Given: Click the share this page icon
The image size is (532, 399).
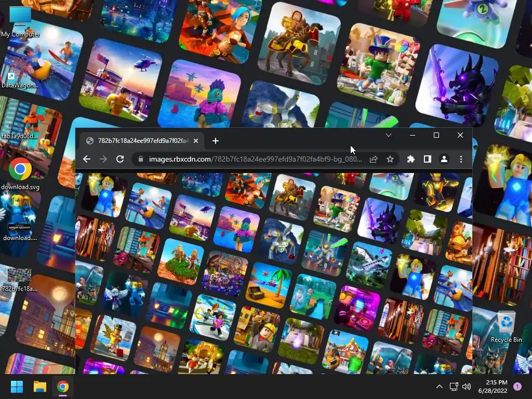Looking at the screenshot, I should [374, 159].
